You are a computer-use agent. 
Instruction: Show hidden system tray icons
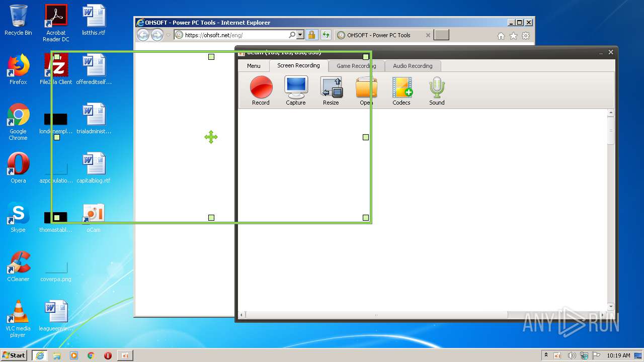coord(546,355)
